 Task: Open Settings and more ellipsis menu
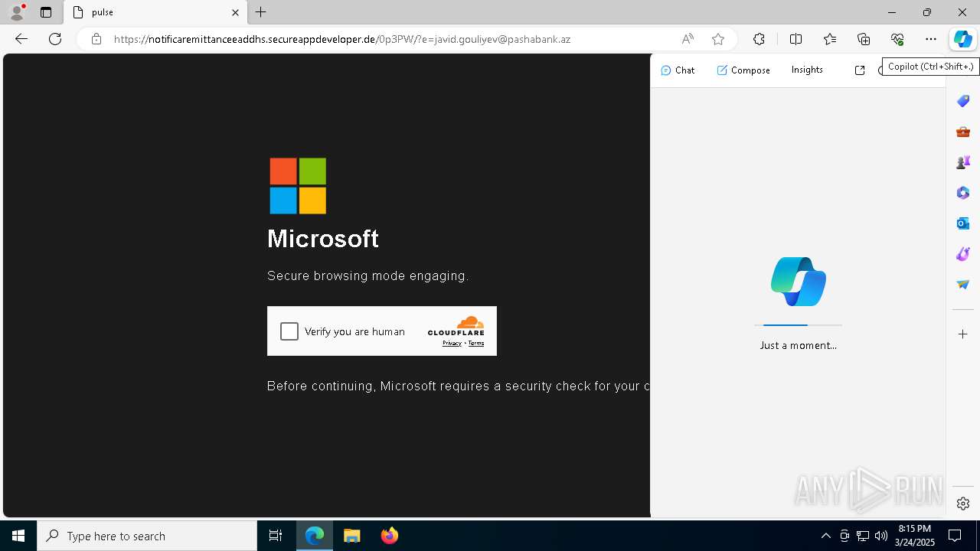931,39
